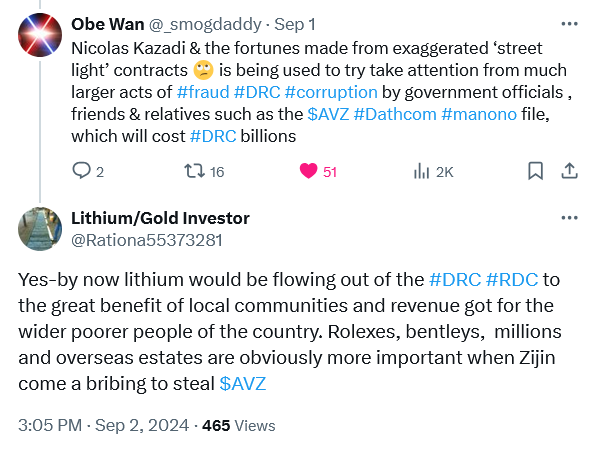Image resolution: width=598 pixels, height=452 pixels.
Task: Open more options on Lithium/Gold Investor tweet
Action: tap(569, 218)
